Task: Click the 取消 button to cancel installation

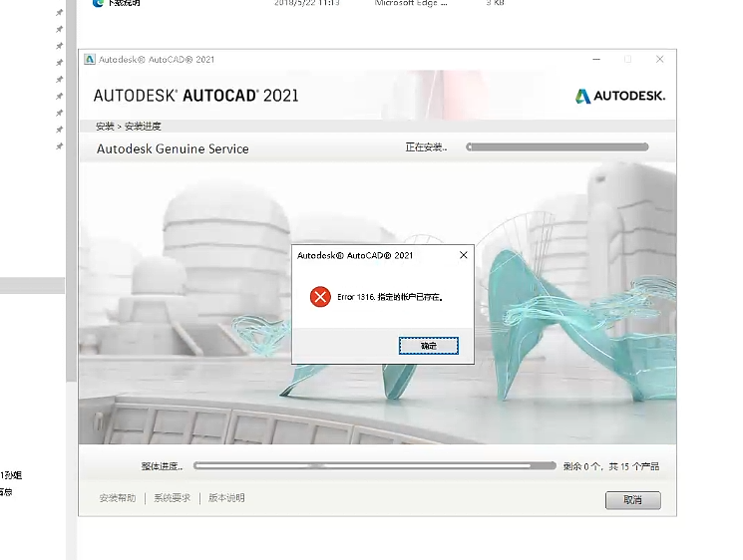Action: (x=632, y=499)
